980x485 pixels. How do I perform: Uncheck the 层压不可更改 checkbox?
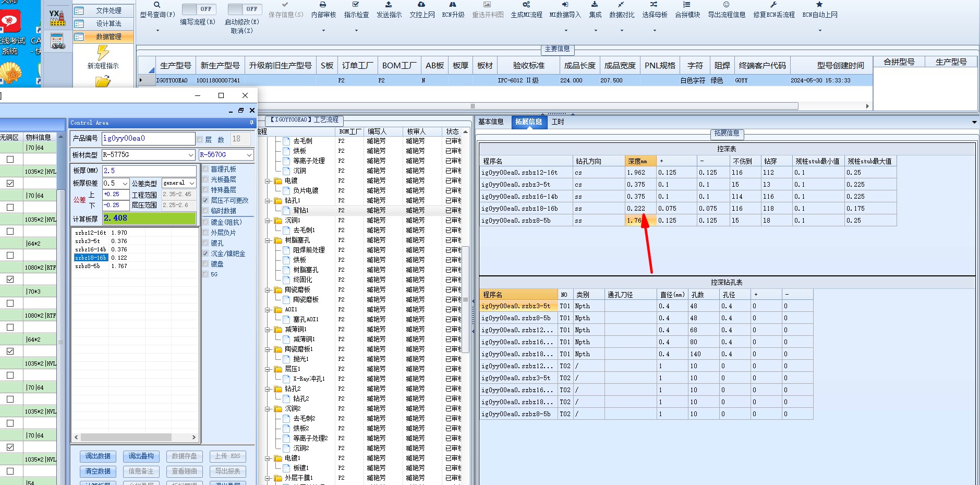pyautogui.click(x=205, y=200)
